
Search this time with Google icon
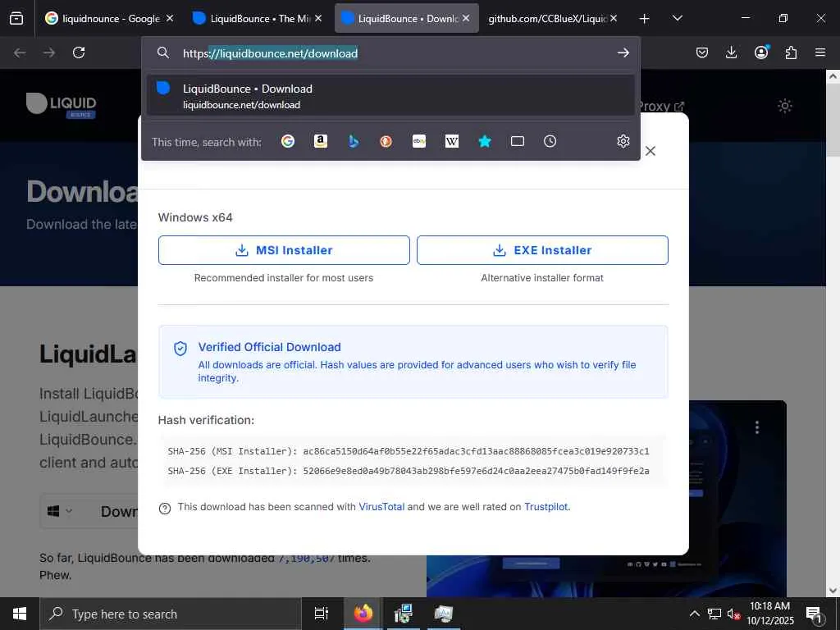point(288,141)
